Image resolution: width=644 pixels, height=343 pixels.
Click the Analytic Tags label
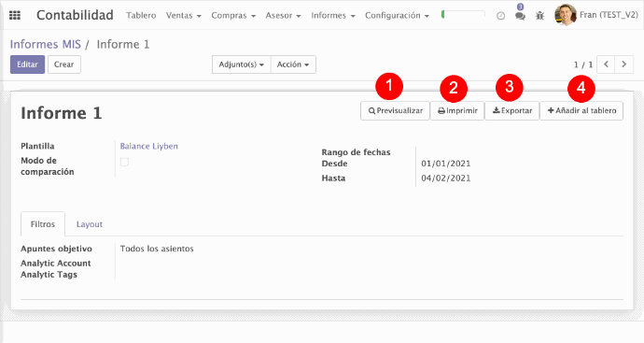[49, 275]
